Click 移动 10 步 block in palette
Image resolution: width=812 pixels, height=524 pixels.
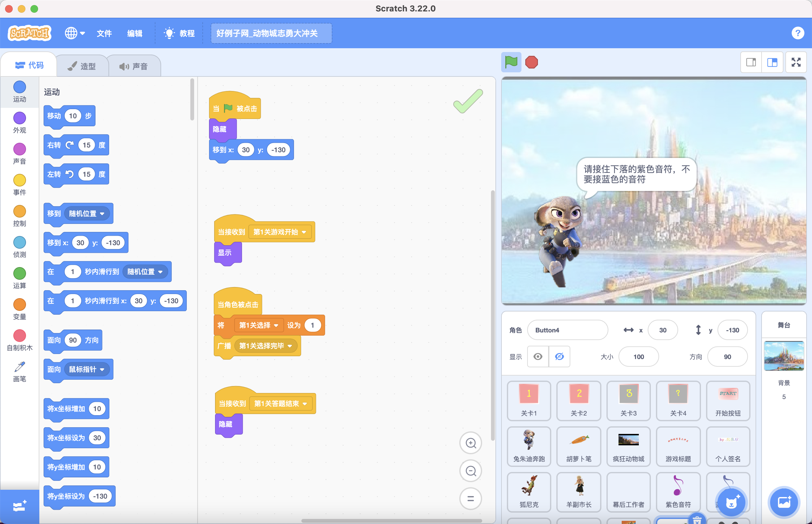69,117
